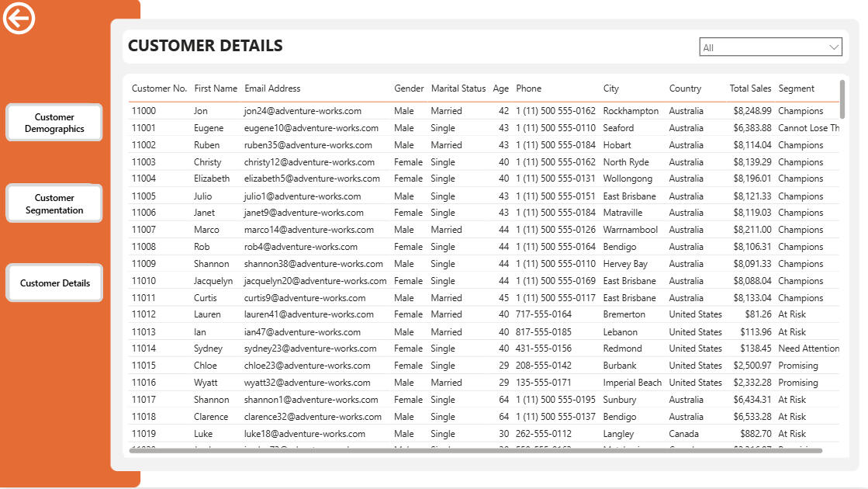
Task: Sort by Gender column header
Action: tap(409, 88)
